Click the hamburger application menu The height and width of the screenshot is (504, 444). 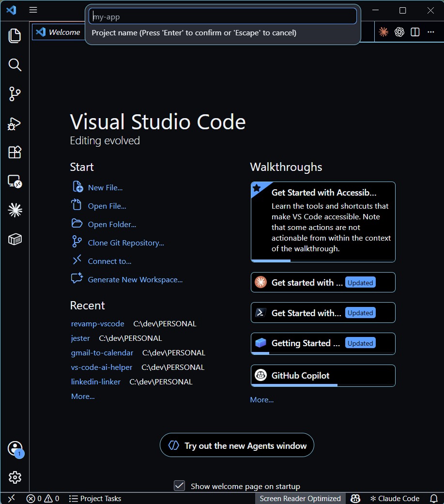pos(33,10)
